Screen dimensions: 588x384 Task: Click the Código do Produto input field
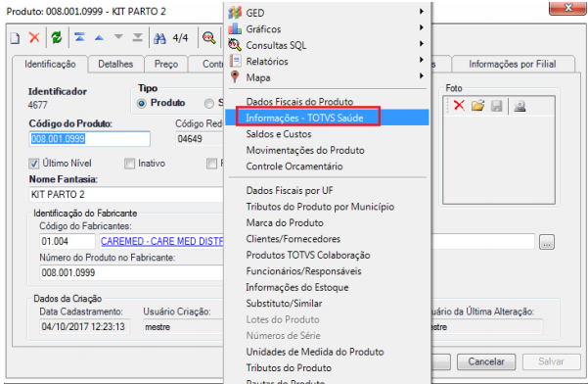click(90, 139)
